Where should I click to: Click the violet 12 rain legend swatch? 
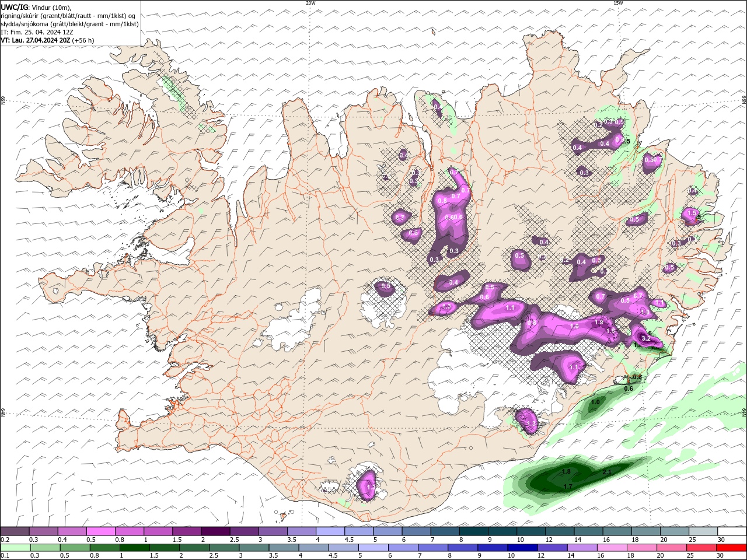tap(551, 547)
